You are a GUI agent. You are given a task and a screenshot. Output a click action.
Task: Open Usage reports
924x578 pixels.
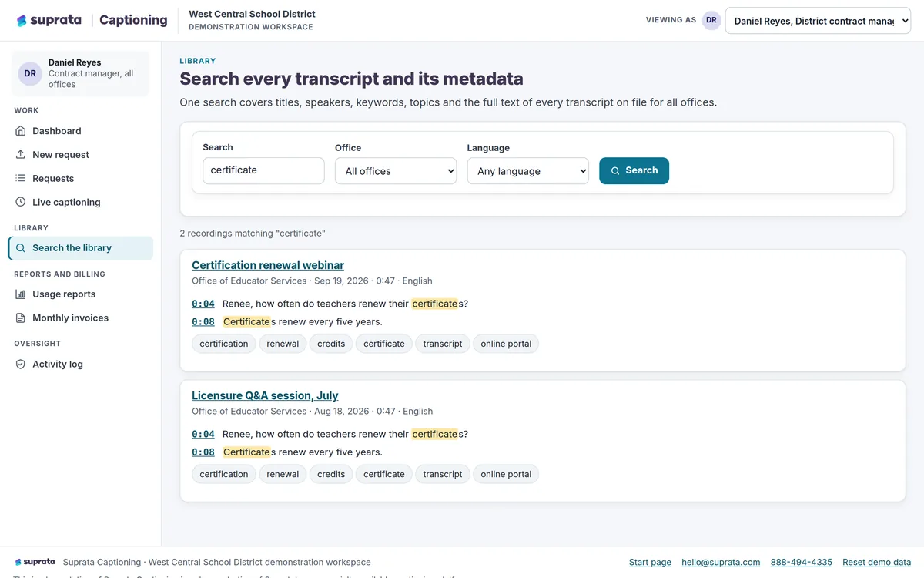81,294
